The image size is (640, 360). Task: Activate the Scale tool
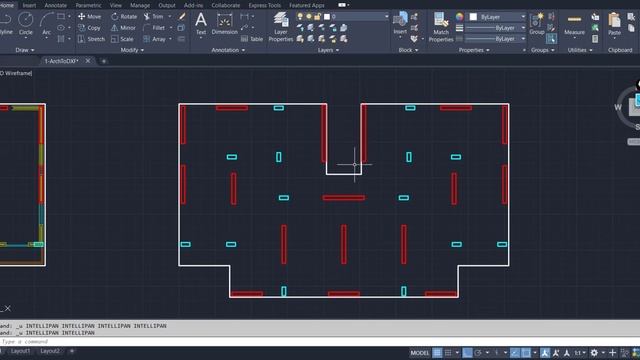point(122,39)
